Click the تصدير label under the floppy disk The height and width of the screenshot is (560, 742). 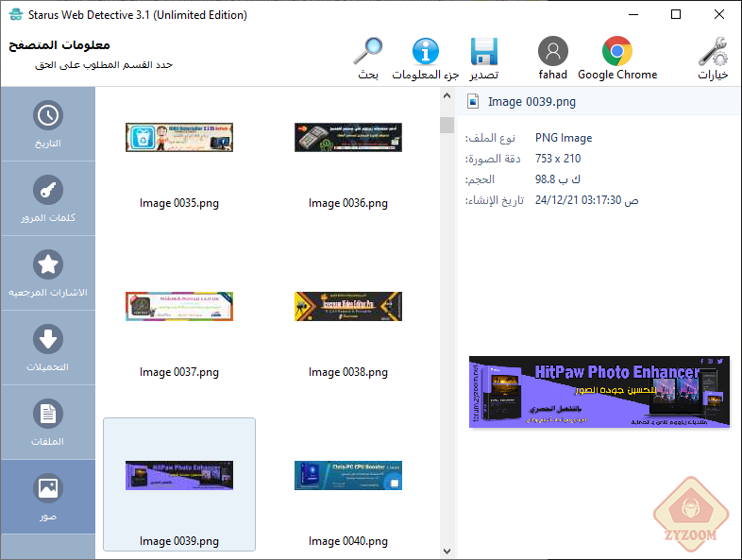click(484, 75)
